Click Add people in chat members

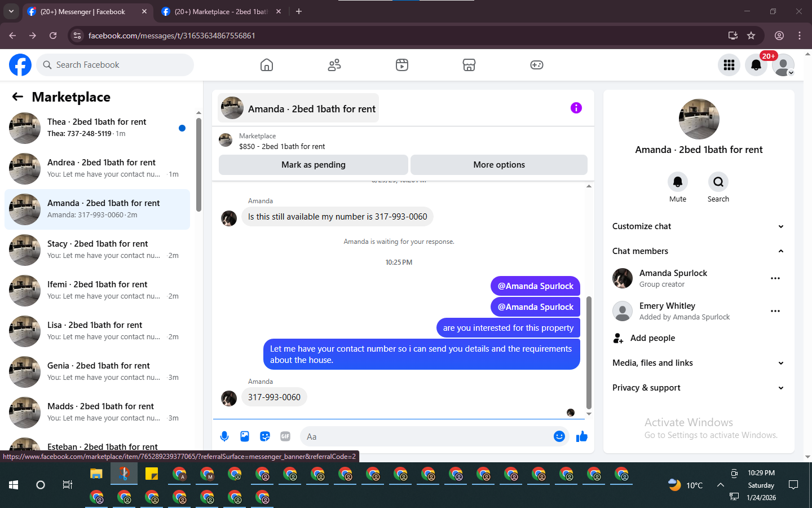click(x=652, y=338)
